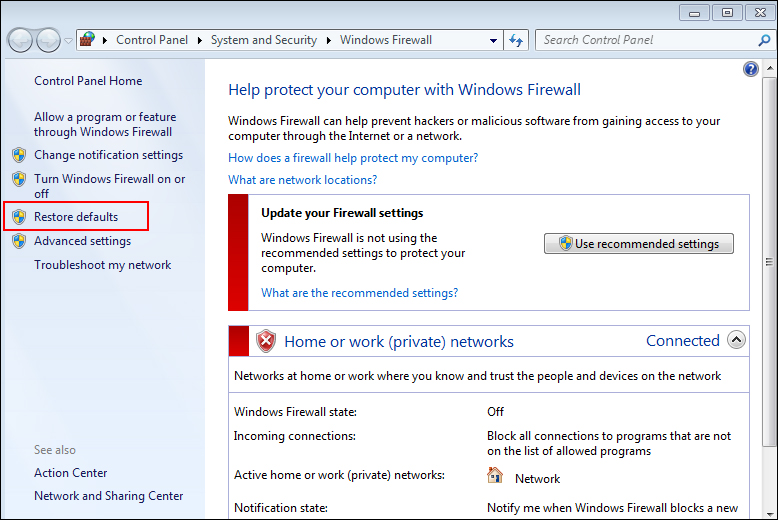Click the red X shield icon for private networks
The width and height of the screenshot is (778, 520).
(266, 341)
